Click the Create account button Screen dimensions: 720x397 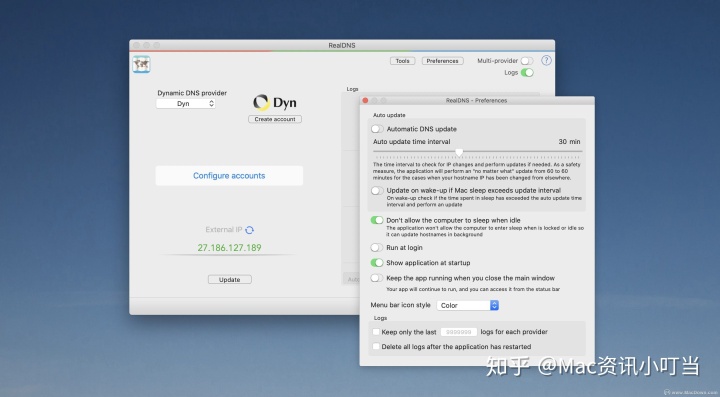click(275, 119)
